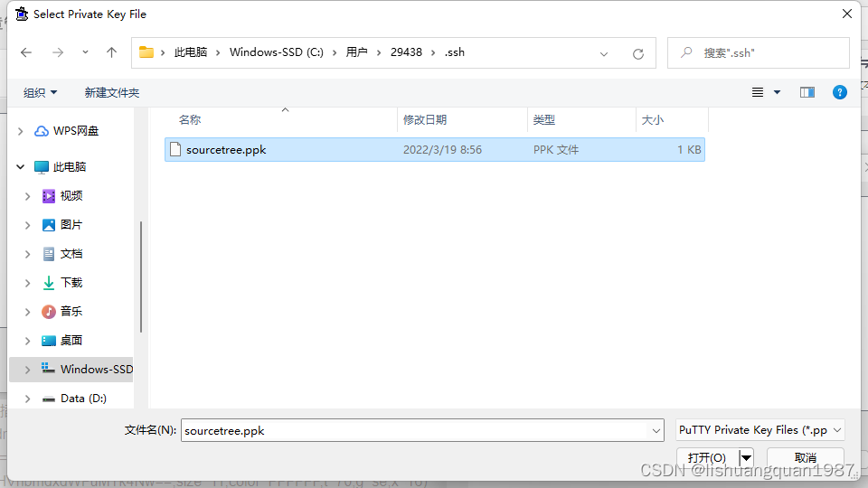The width and height of the screenshot is (868, 488).
Task: Select Windows-SSD (C:) in address path
Action: click(277, 52)
